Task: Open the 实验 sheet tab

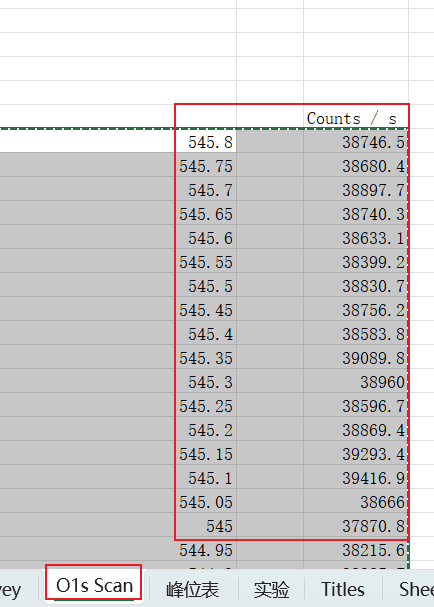Action: pyautogui.click(x=271, y=590)
